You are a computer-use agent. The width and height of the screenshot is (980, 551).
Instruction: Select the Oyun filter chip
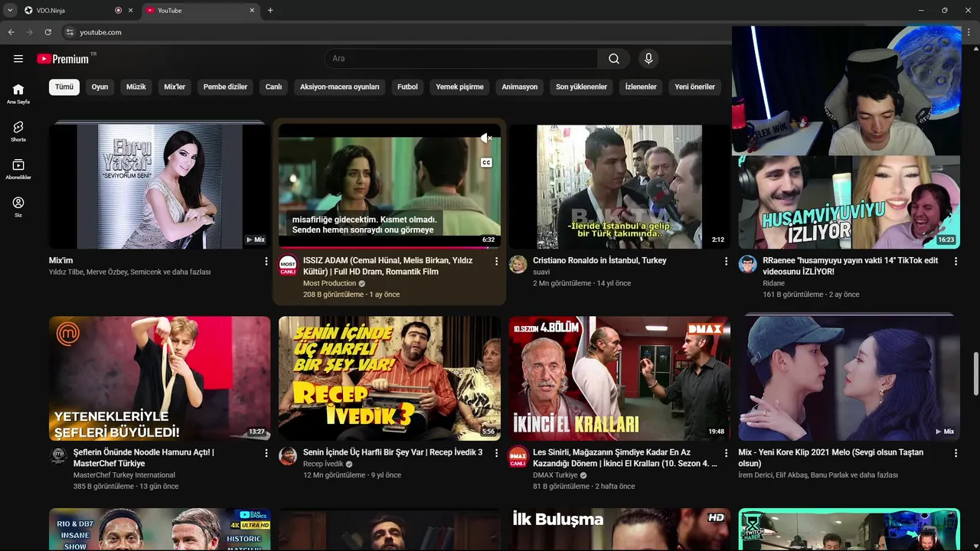coord(100,86)
